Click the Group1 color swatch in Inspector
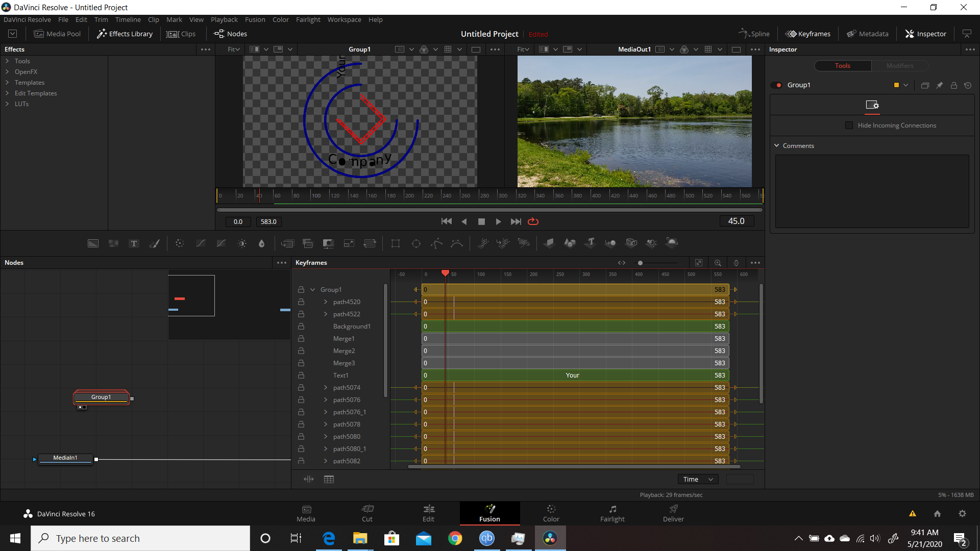The width and height of the screenshot is (980, 551). [x=896, y=85]
